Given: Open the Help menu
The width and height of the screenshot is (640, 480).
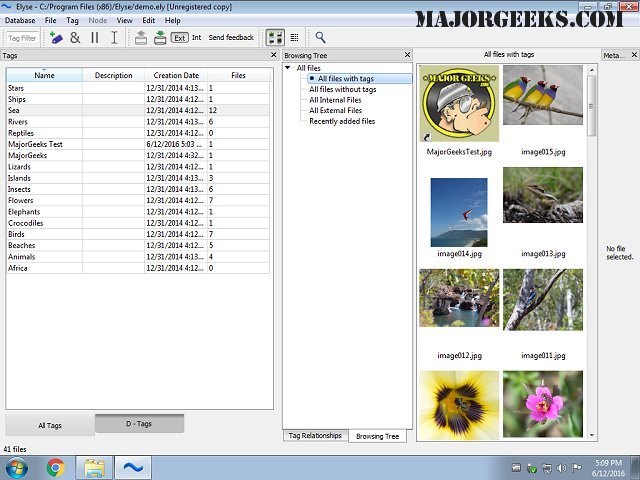Looking at the screenshot, I should point(173,20).
